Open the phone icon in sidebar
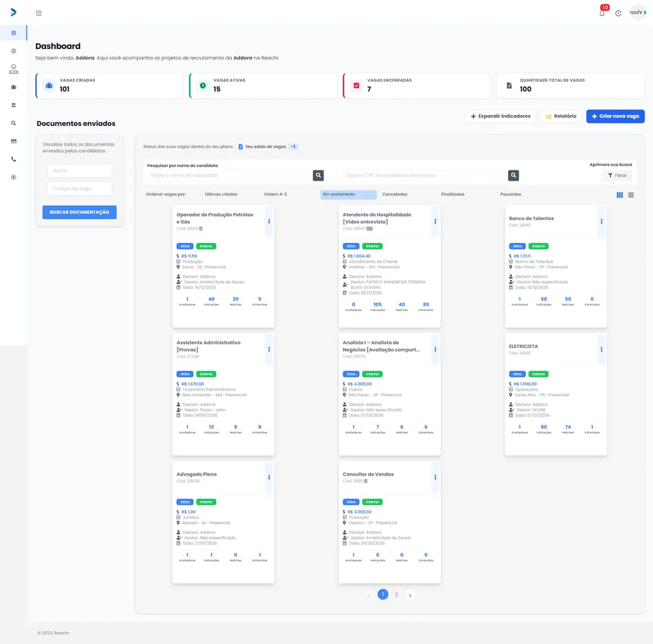The height and width of the screenshot is (644, 653). pyautogui.click(x=14, y=159)
